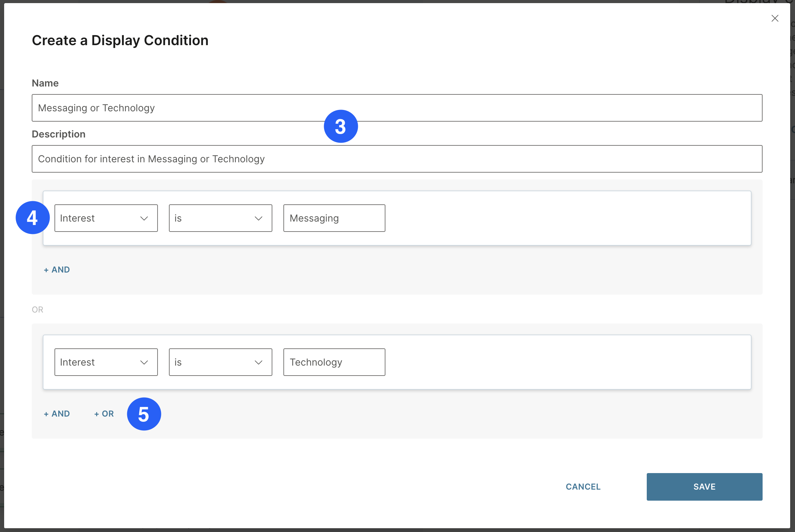Click the Description text field
Image resolution: width=795 pixels, height=532 pixels.
pyautogui.click(x=396, y=159)
